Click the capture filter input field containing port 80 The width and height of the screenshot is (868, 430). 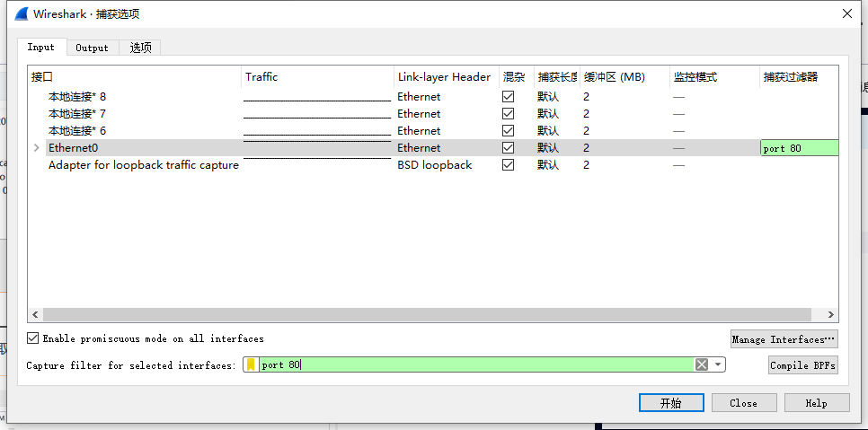pyautogui.click(x=476, y=364)
